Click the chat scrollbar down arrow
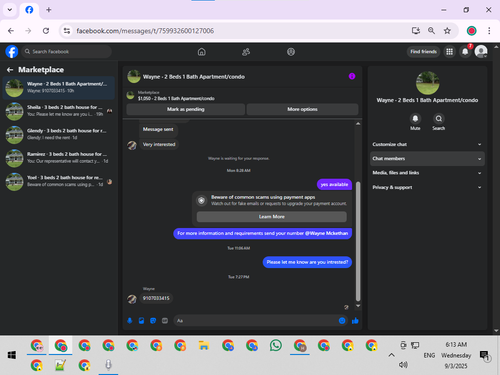Screen dimensions: 500x375 click(x=358, y=306)
